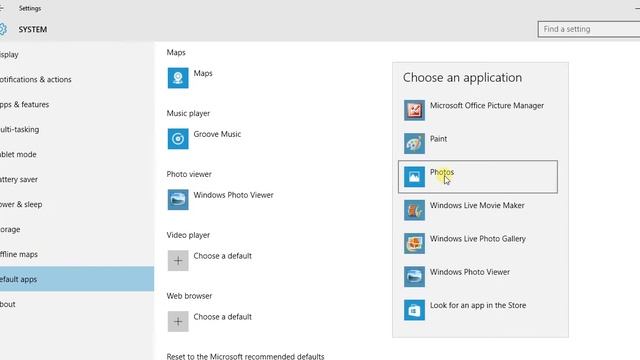Open Battery saver settings
Image resolution: width=640 pixels, height=360 pixels.
tap(77, 179)
